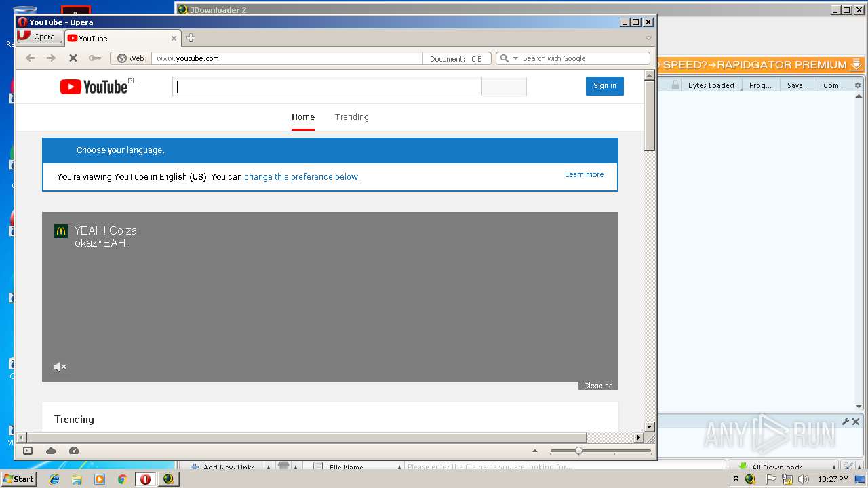Image resolution: width=868 pixels, height=488 pixels.
Task: Open the Learn more link
Action: click(584, 174)
